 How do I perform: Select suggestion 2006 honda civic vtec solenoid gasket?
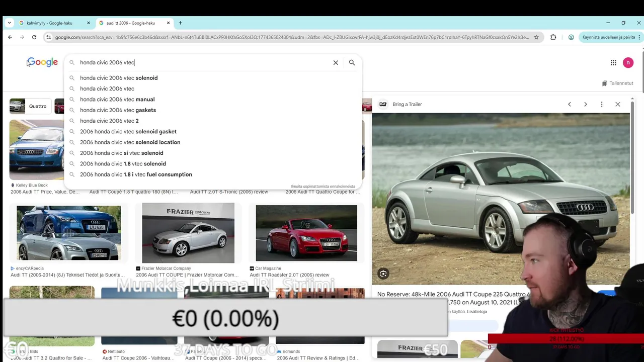[x=213, y=132]
